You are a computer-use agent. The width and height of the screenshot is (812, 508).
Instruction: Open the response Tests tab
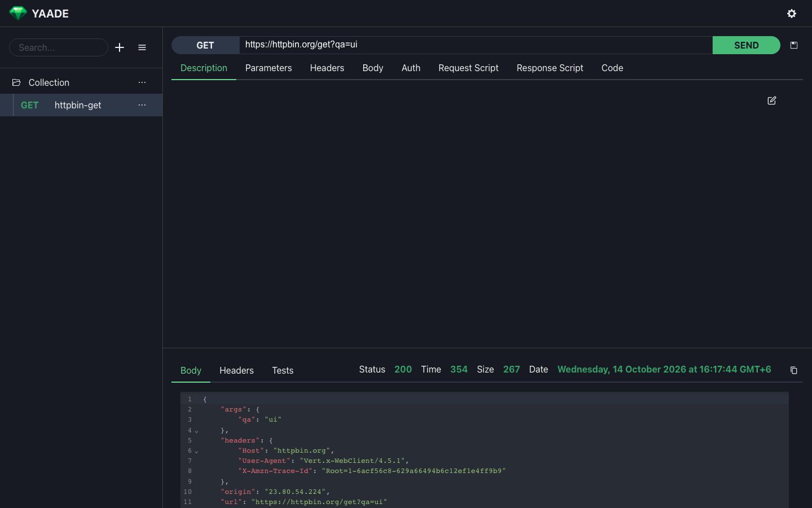point(283,370)
